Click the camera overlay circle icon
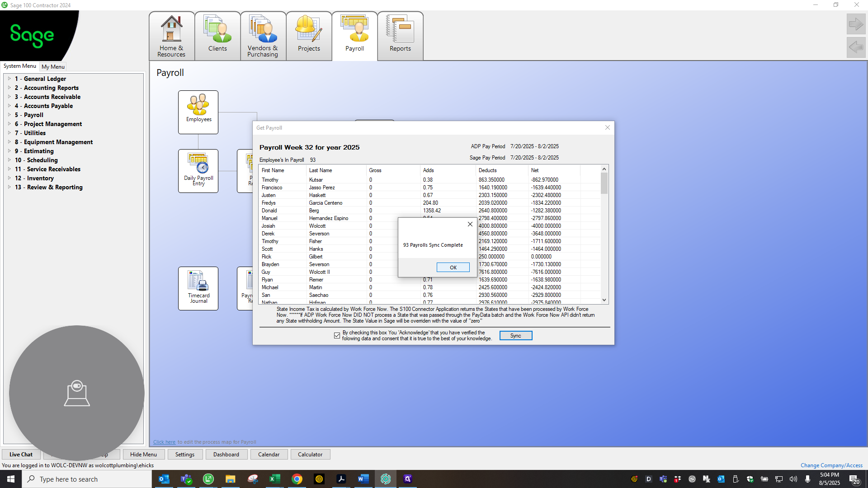Screen dimensions: 868x488 click(77, 393)
